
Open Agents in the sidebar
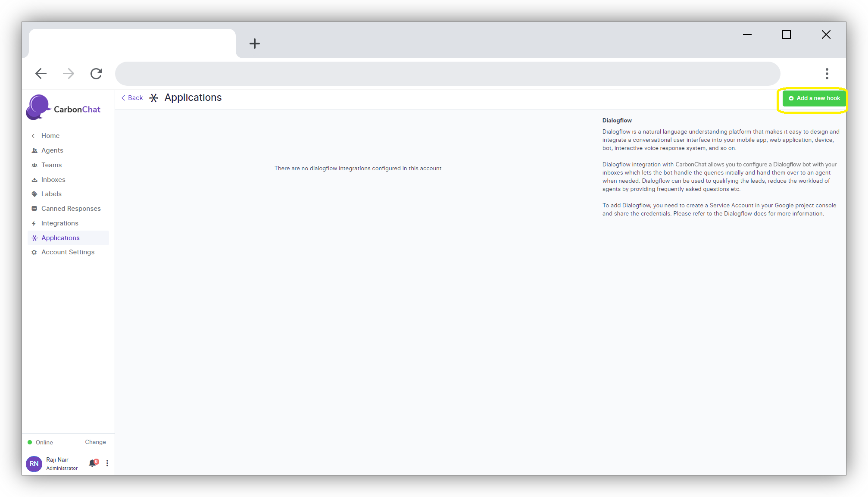click(x=52, y=150)
